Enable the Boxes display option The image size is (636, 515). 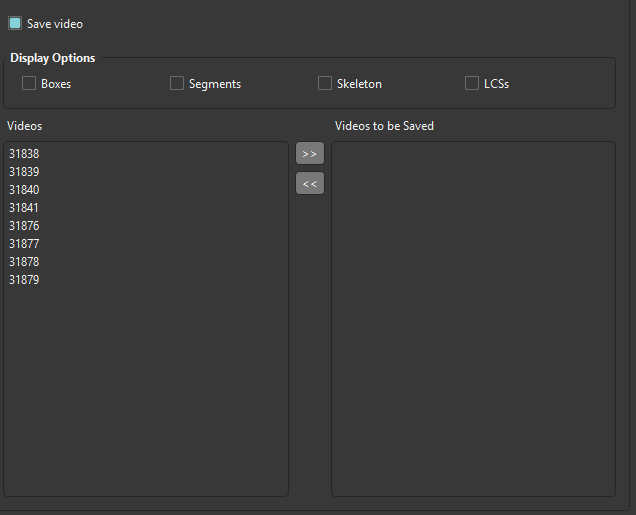pos(29,83)
